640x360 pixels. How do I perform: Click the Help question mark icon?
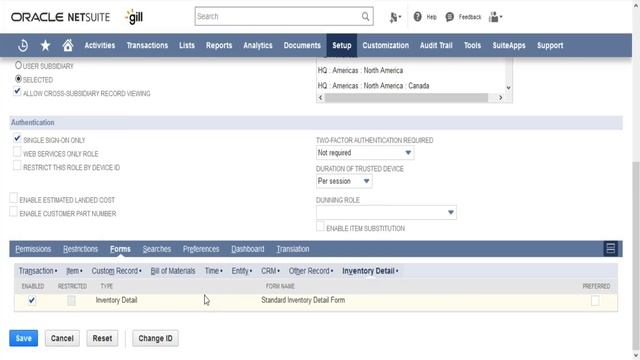coord(417,17)
